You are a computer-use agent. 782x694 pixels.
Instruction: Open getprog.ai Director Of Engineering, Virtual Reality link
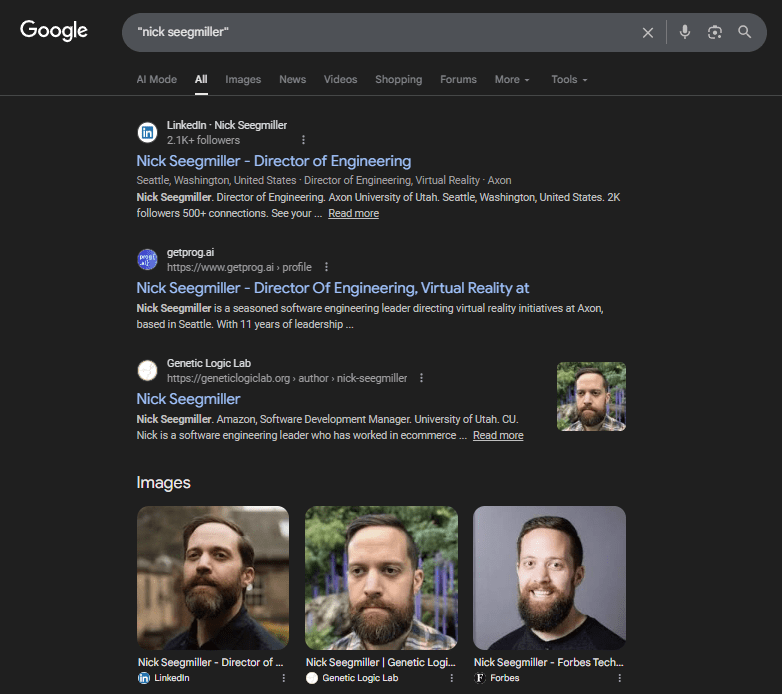point(333,288)
